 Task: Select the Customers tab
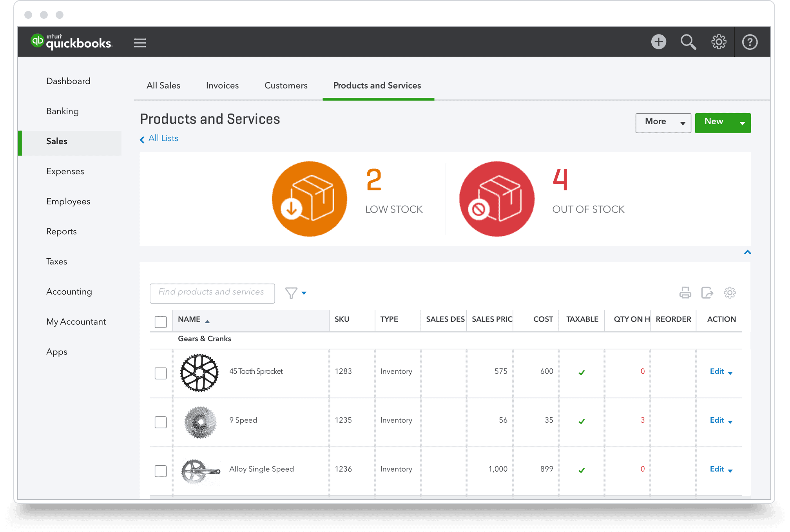point(286,85)
